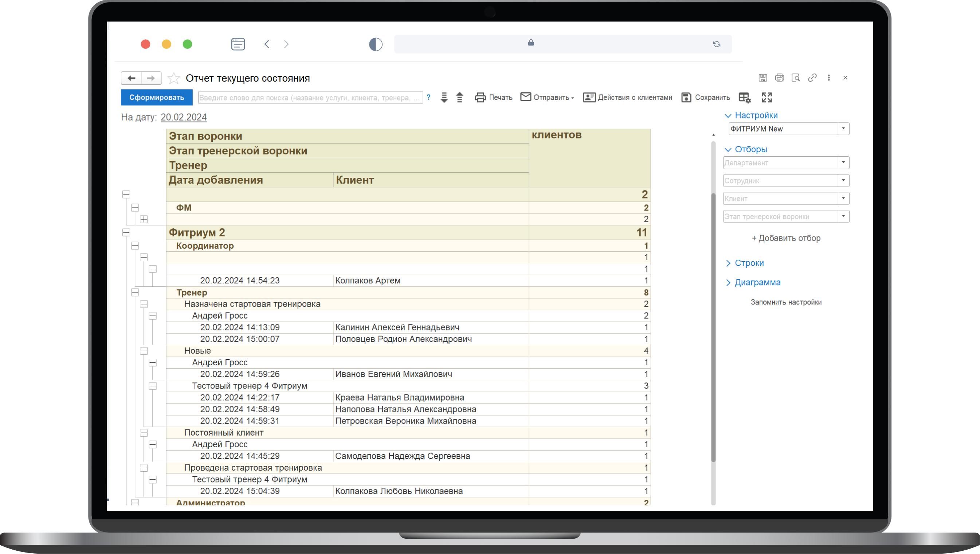
Task: Select client Иванов Евгений Михайлович
Action: click(x=393, y=374)
